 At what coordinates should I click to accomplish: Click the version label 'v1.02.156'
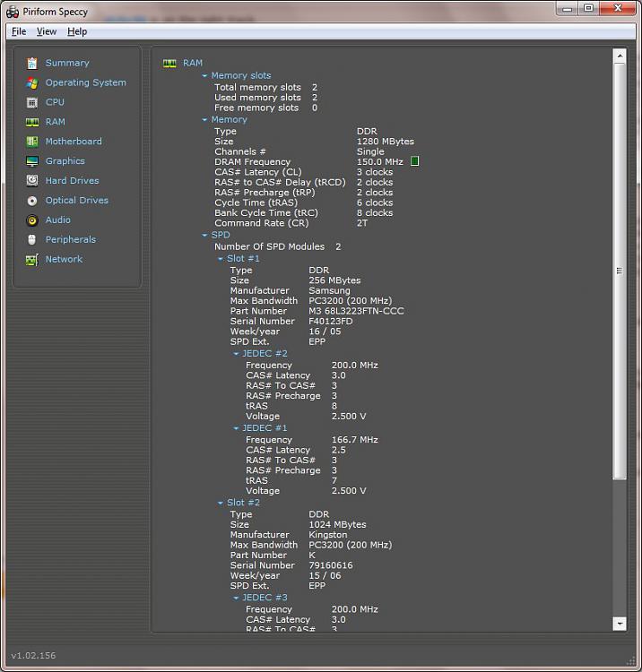(33, 656)
